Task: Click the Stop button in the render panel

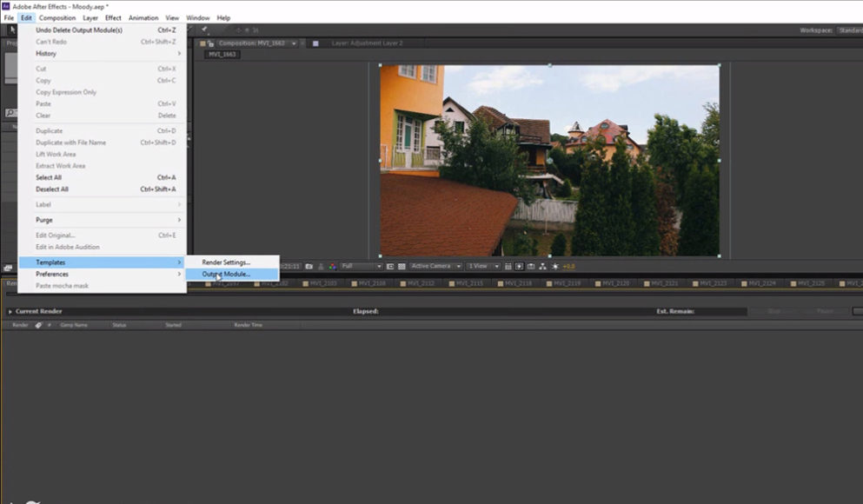Action: click(x=773, y=309)
